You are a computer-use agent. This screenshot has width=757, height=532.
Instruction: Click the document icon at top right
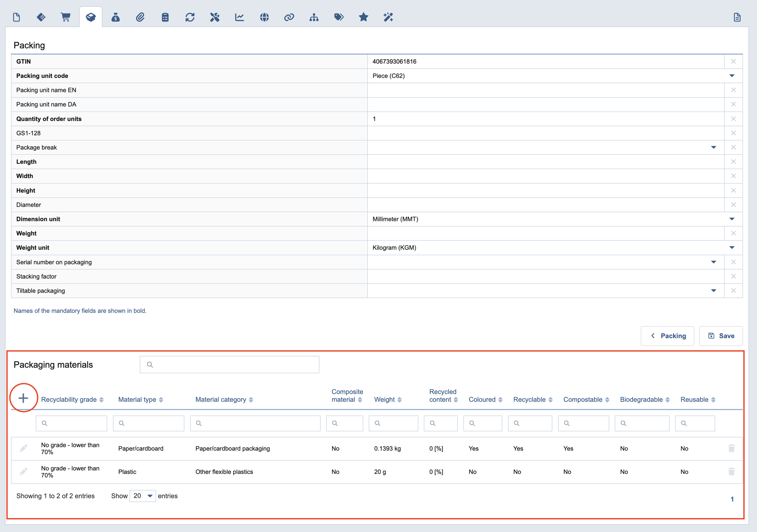pos(737,17)
